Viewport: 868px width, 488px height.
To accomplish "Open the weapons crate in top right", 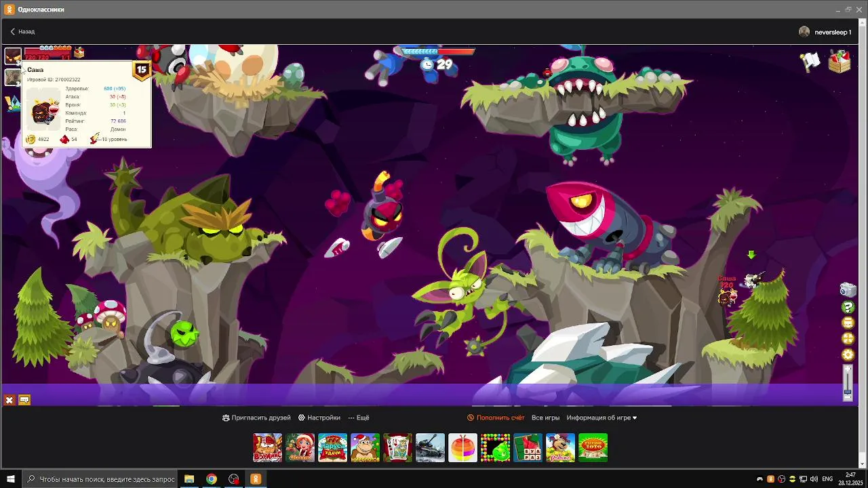I will pyautogui.click(x=840, y=61).
